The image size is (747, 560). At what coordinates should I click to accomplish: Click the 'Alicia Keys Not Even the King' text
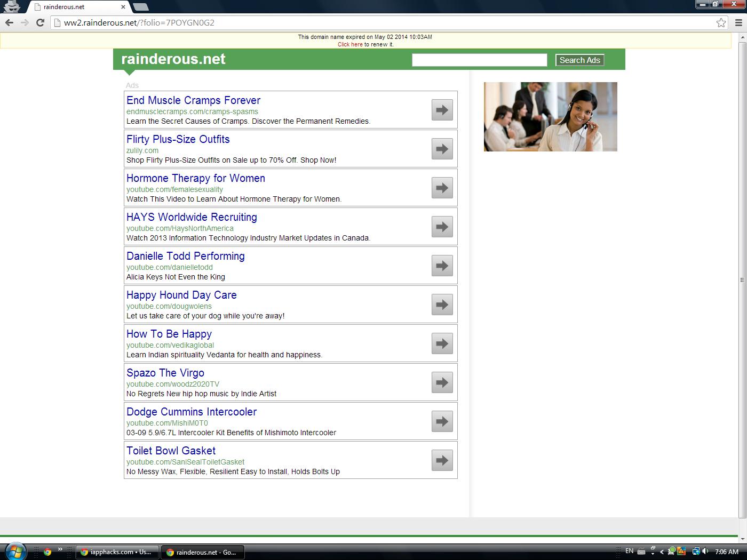click(x=176, y=277)
